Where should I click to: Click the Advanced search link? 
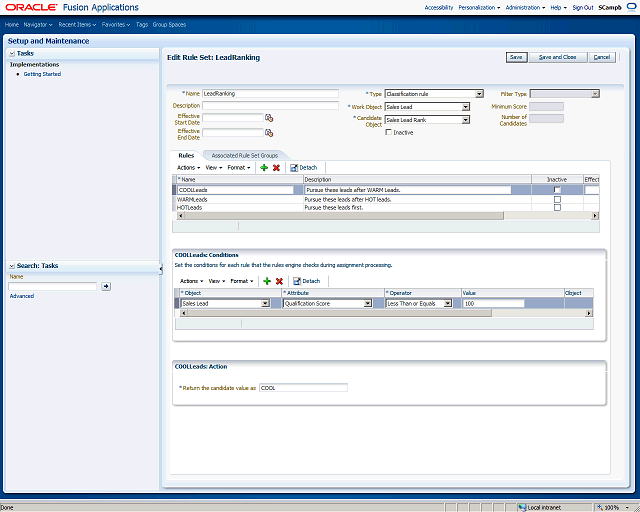22,296
